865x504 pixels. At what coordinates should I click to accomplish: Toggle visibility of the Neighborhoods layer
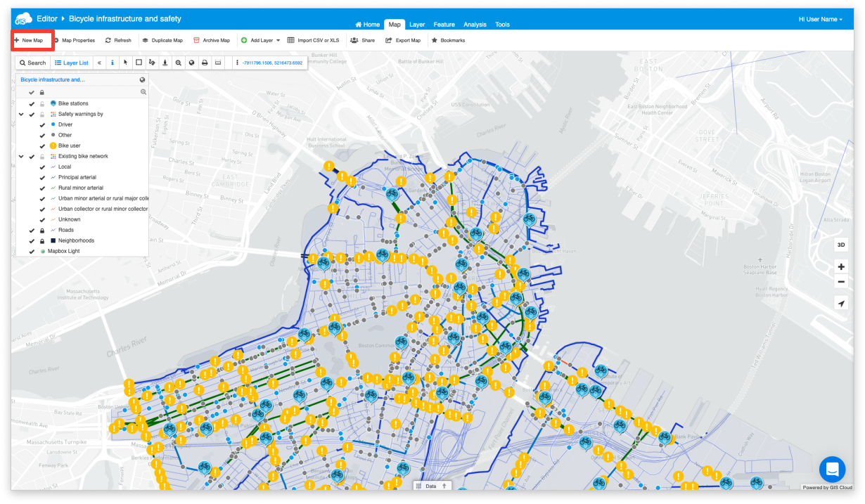coord(32,240)
